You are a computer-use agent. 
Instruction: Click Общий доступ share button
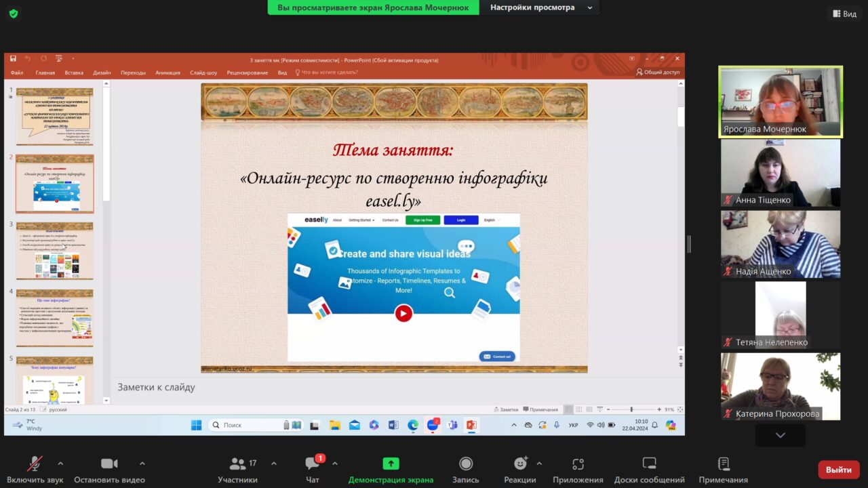[x=658, y=73]
